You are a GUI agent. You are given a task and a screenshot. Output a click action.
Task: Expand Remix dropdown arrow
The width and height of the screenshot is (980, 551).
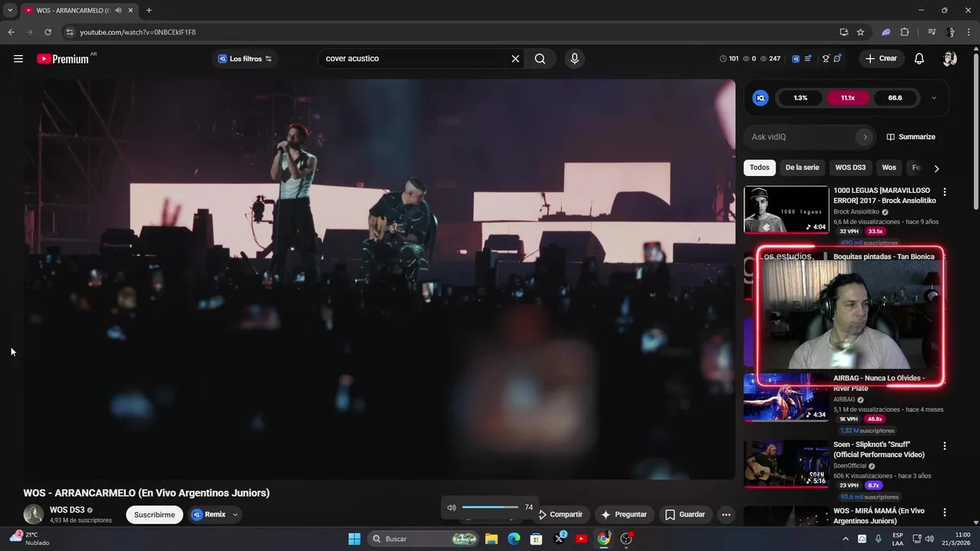[235, 515]
